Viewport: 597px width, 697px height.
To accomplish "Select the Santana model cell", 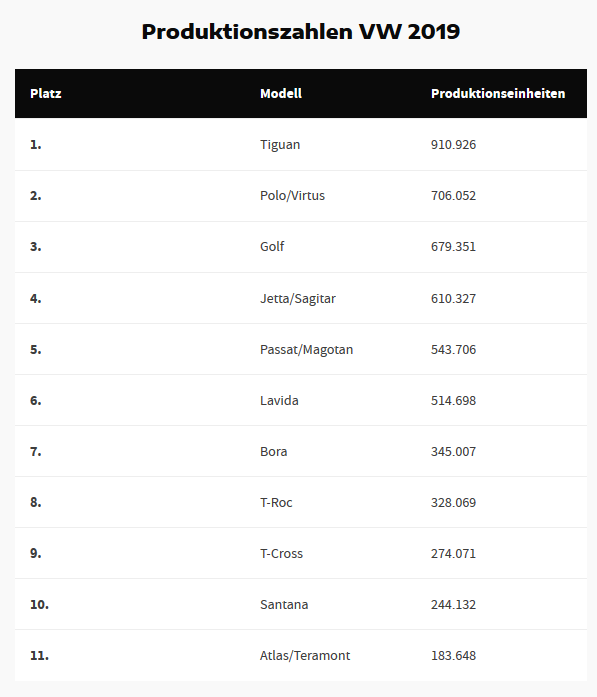I will (x=284, y=605).
